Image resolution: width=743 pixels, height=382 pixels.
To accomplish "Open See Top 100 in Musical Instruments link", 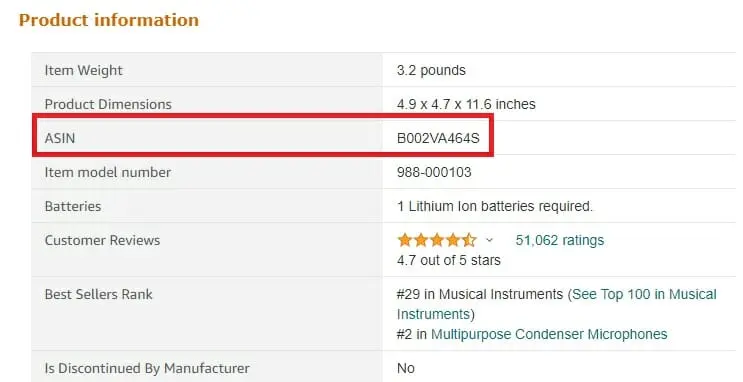I will point(557,304).
